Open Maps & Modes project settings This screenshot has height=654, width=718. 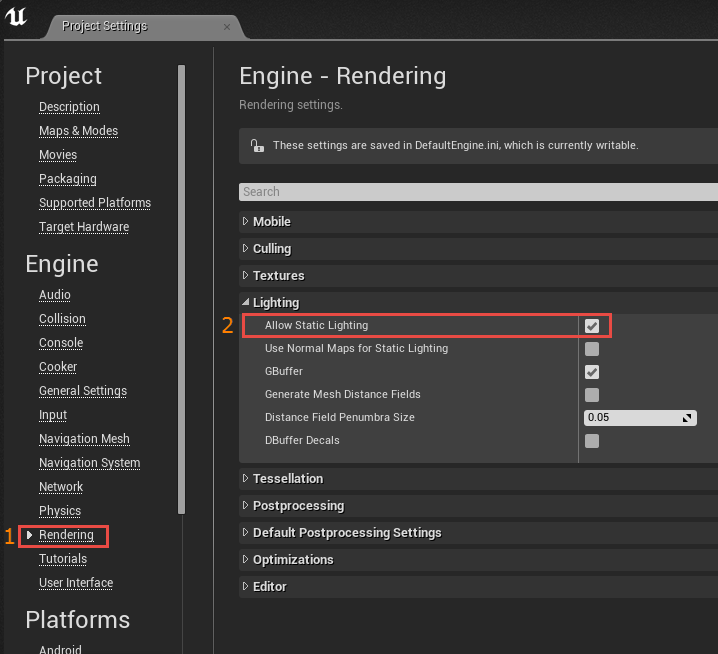78,131
